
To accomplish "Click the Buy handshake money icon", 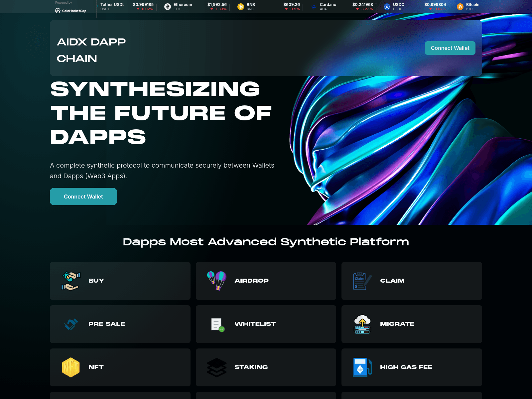I will (x=71, y=281).
